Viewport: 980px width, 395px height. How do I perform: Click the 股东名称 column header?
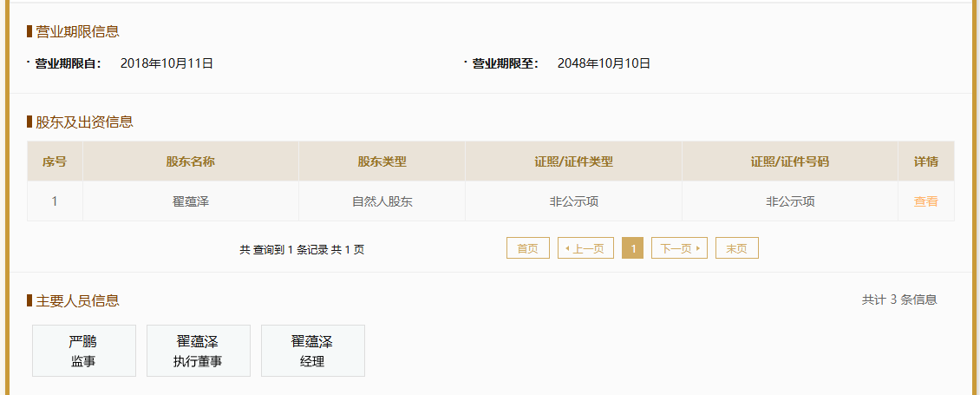click(x=191, y=161)
